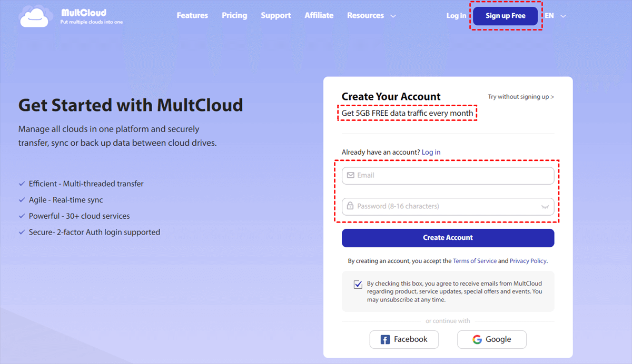
Task: Click the envelope icon in Email field
Action: [x=350, y=175]
